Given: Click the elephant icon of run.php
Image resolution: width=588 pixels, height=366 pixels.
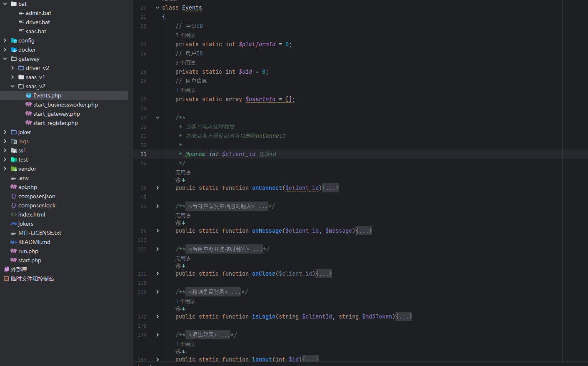Looking at the screenshot, I should point(14,251).
